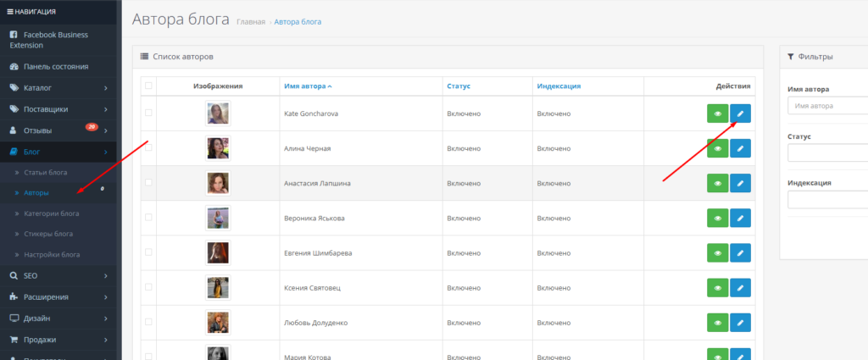Image resolution: width=868 pixels, height=360 pixels.
Task: Open Facebook Business Extension in sidebar
Action: [x=58, y=39]
